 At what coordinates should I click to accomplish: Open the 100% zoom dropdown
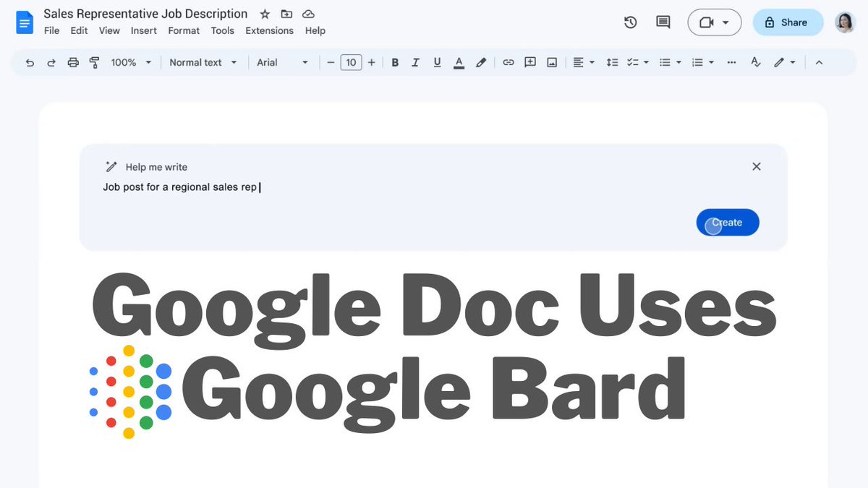131,63
